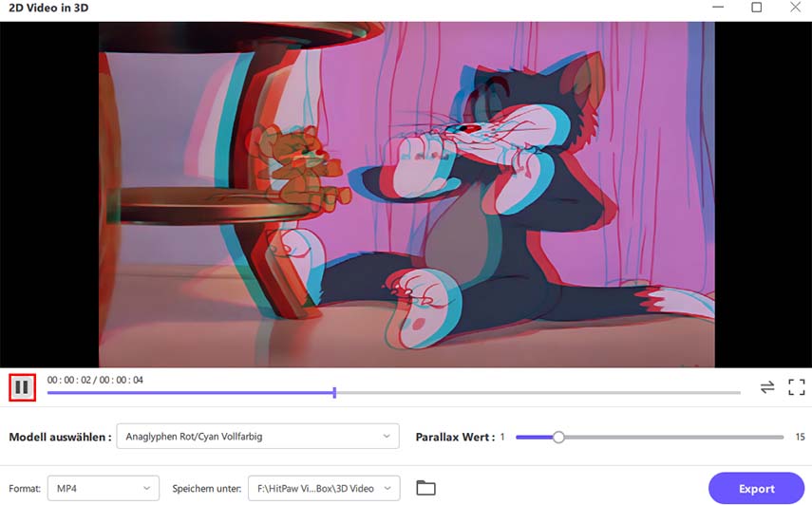Expand the Speichern unter path dropdown

[324, 489]
